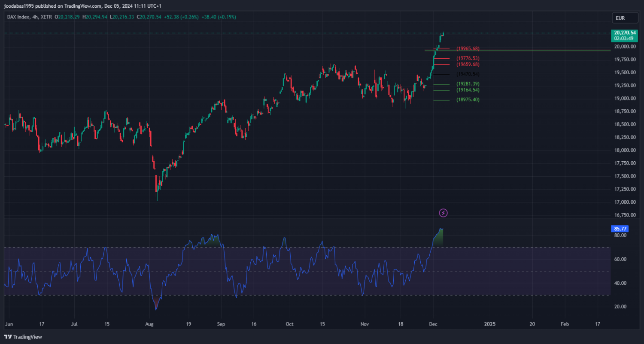The image size is (644, 344).
Task: Click the XETR exchange label
Action: point(46,17)
